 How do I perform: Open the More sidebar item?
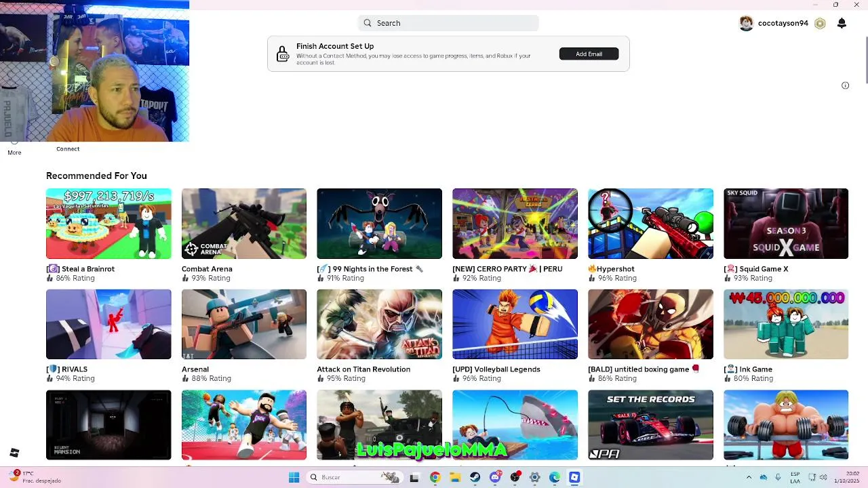pyautogui.click(x=14, y=148)
